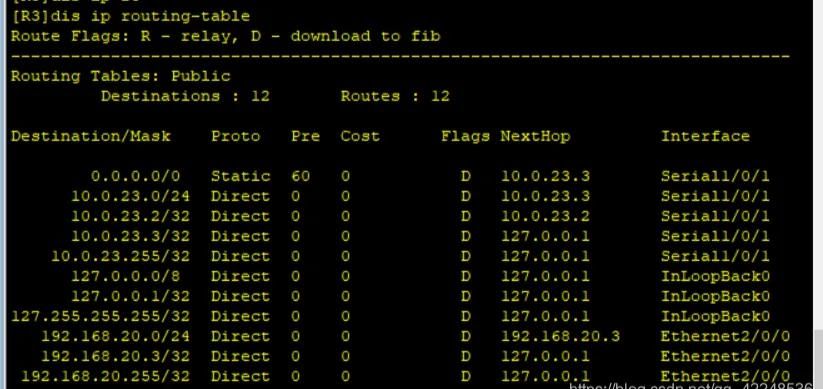Click the Proto column header
Screen dimensions: 823x389
pos(236,136)
